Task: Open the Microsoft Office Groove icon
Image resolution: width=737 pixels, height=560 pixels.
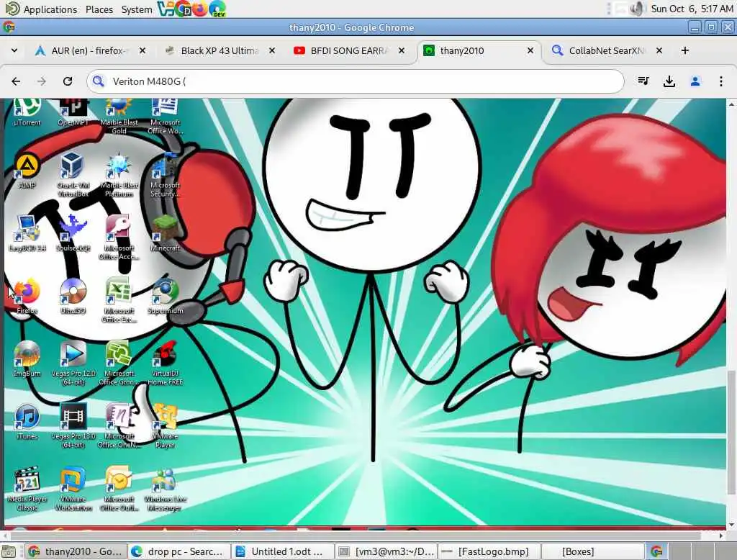Action: [x=119, y=363]
